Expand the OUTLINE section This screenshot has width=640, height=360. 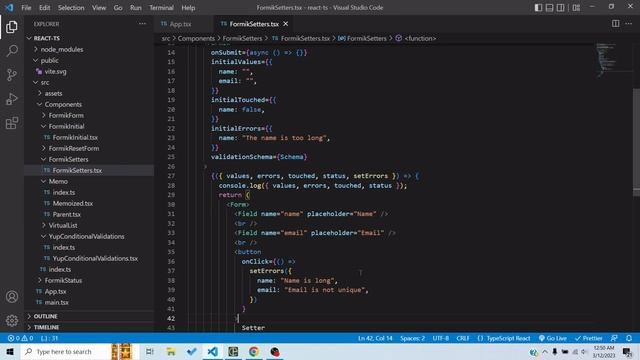89,316
